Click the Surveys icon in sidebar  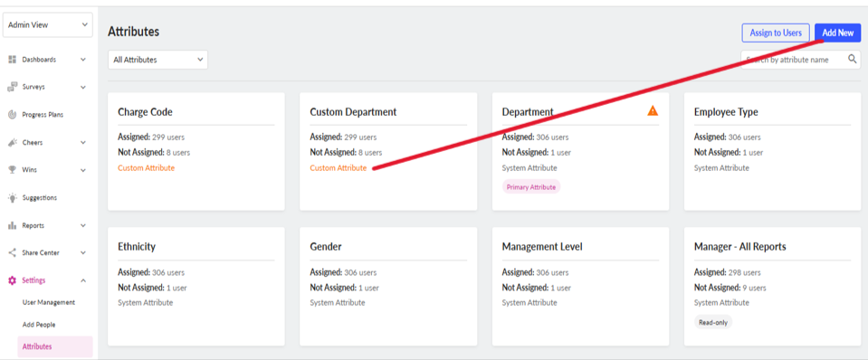(12, 87)
